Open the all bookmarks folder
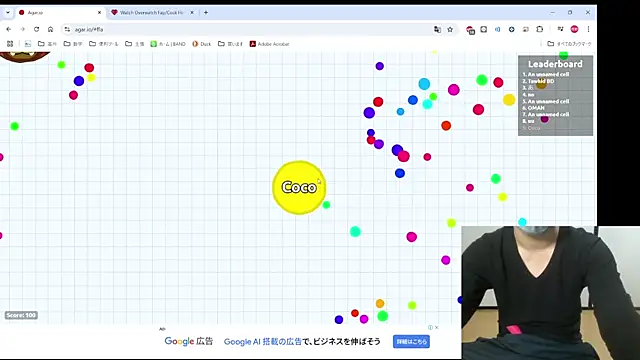640x360 pixels. point(569,44)
